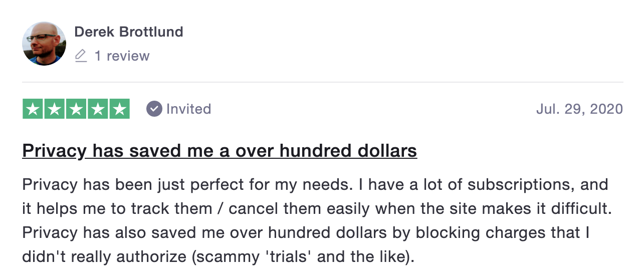Select the fourth green rating star
The width and height of the screenshot is (644, 280).
point(98,109)
